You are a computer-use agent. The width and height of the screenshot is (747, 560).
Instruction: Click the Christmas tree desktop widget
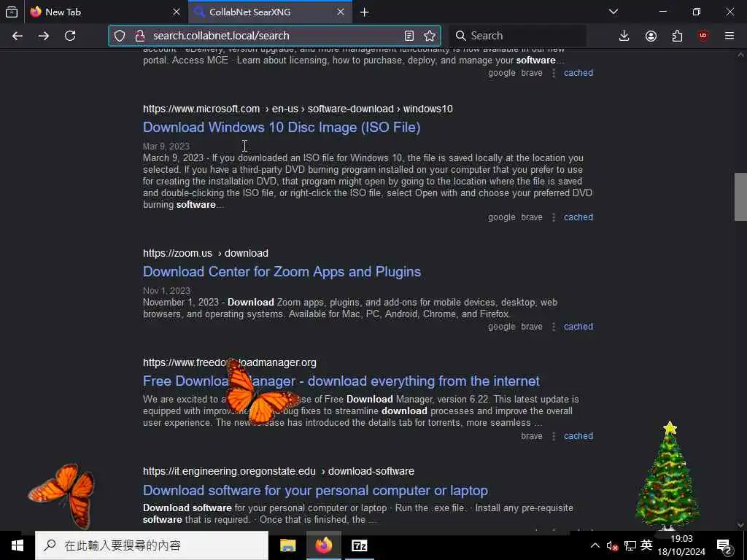pyautogui.click(x=667, y=475)
